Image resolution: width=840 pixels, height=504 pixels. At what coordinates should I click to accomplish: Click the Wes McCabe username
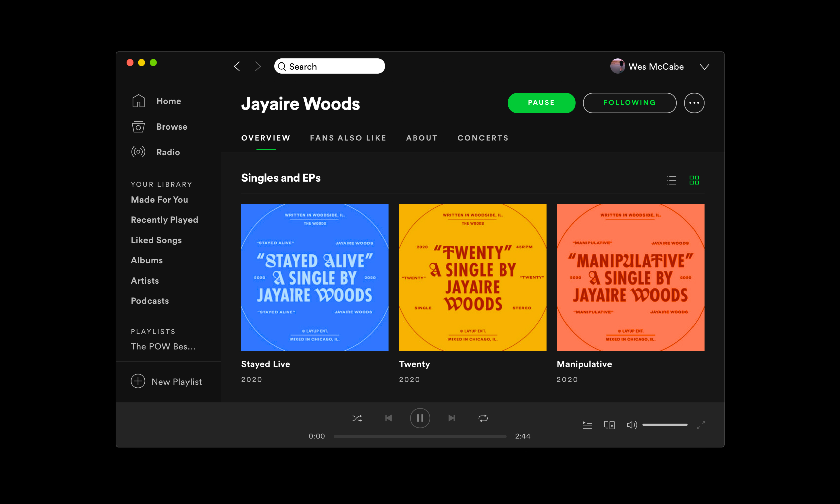pyautogui.click(x=656, y=67)
